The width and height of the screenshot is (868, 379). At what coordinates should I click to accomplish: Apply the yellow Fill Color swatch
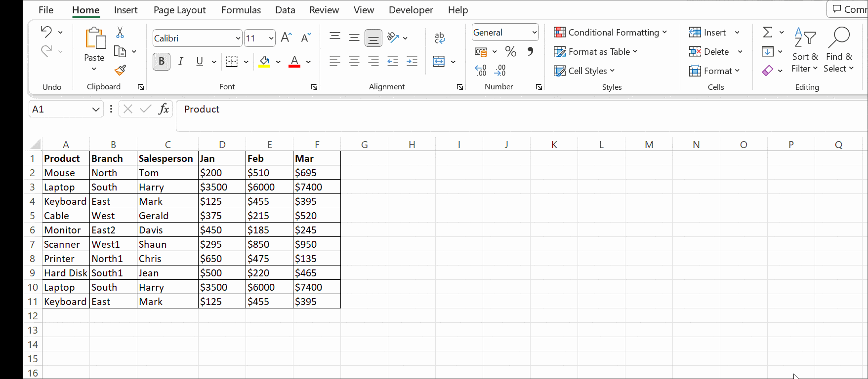(x=264, y=61)
